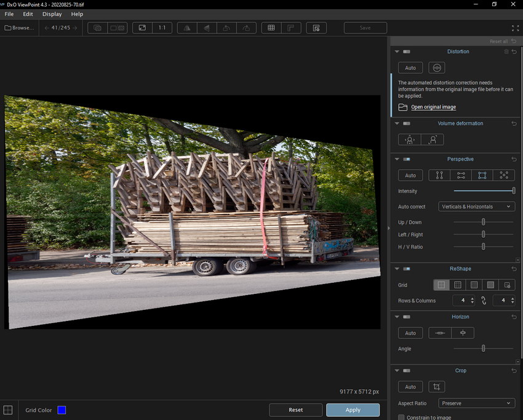Check the Constrain to image checkbox

click(402, 418)
